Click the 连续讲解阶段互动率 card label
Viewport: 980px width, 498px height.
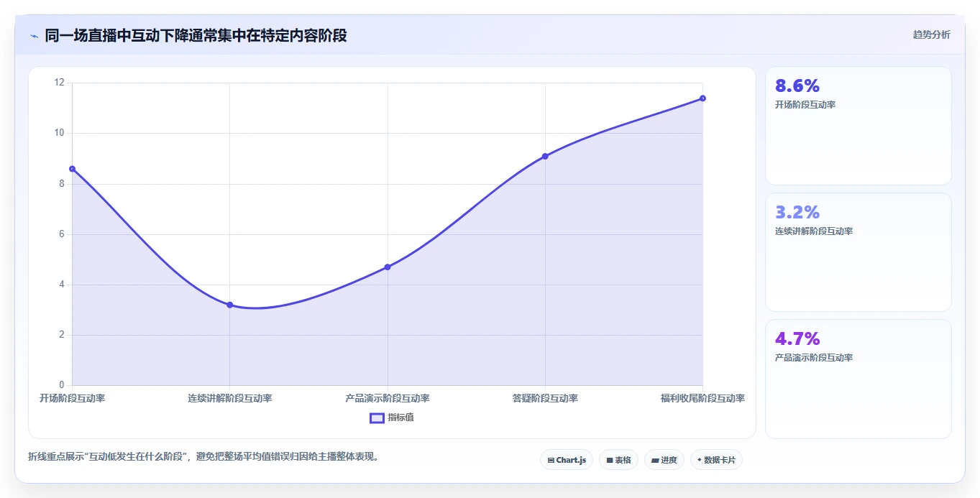[814, 231]
